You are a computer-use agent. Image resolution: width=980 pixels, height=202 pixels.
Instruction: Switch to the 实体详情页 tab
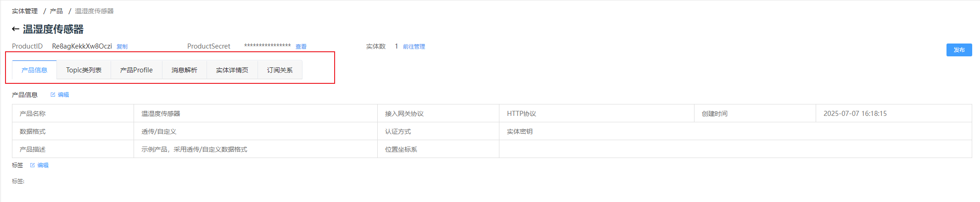pos(232,70)
